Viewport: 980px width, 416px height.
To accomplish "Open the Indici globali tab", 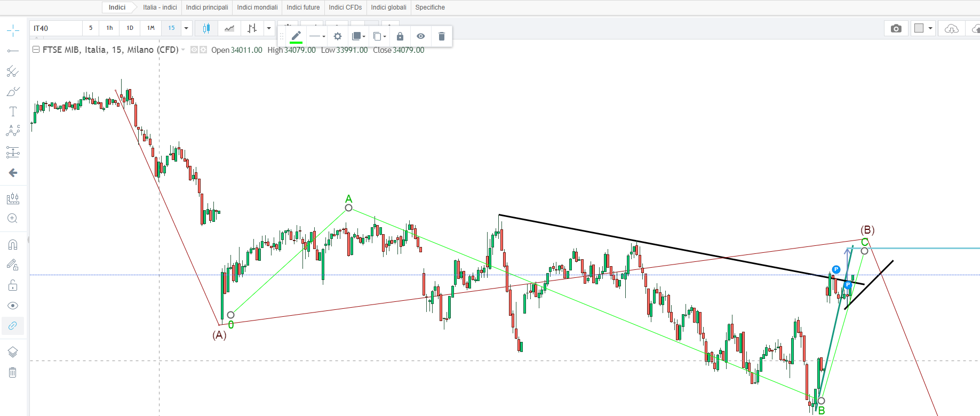I will point(388,7).
